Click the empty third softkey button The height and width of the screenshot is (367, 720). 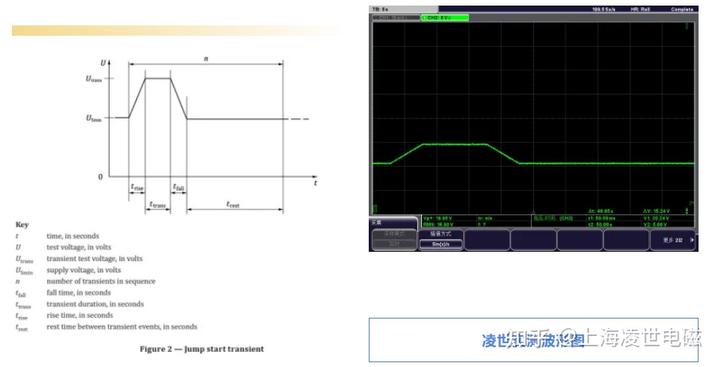click(x=487, y=240)
